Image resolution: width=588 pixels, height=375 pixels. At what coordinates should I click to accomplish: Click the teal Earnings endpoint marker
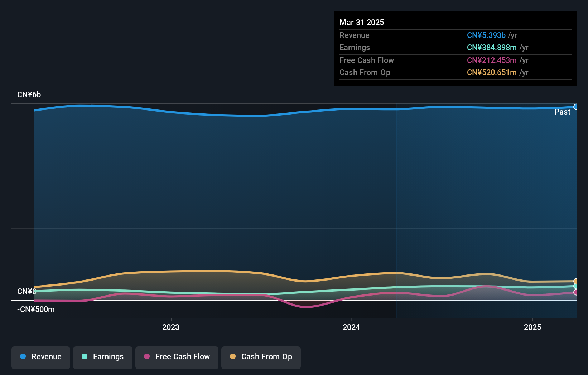point(576,286)
